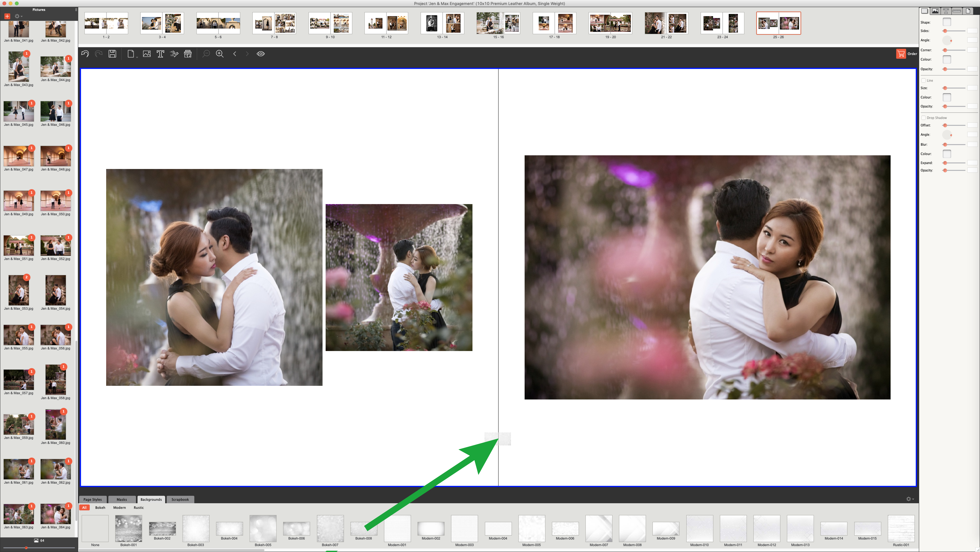980x552 pixels.
Task: Click the Drop Shadow Angle dial
Action: (x=947, y=135)
